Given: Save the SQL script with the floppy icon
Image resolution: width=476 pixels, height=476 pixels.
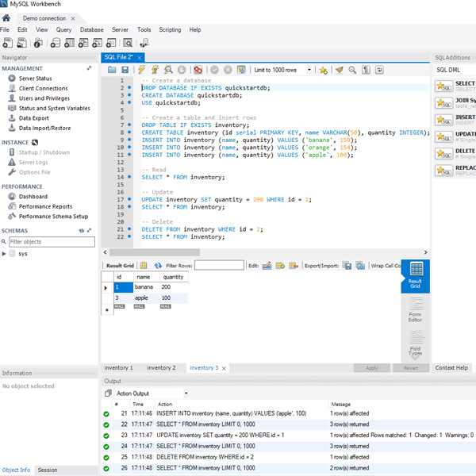Looking at the screenshot, I should pos(125,70).
